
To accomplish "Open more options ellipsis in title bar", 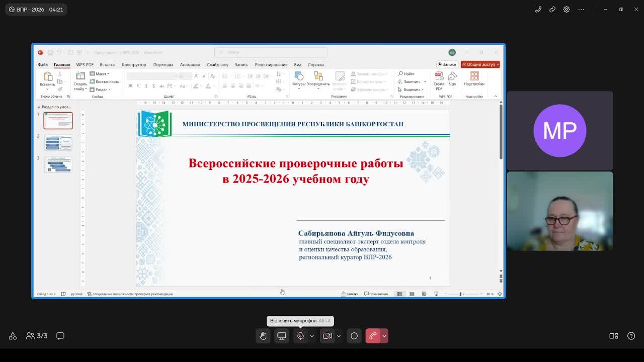I will coord(581,9).
